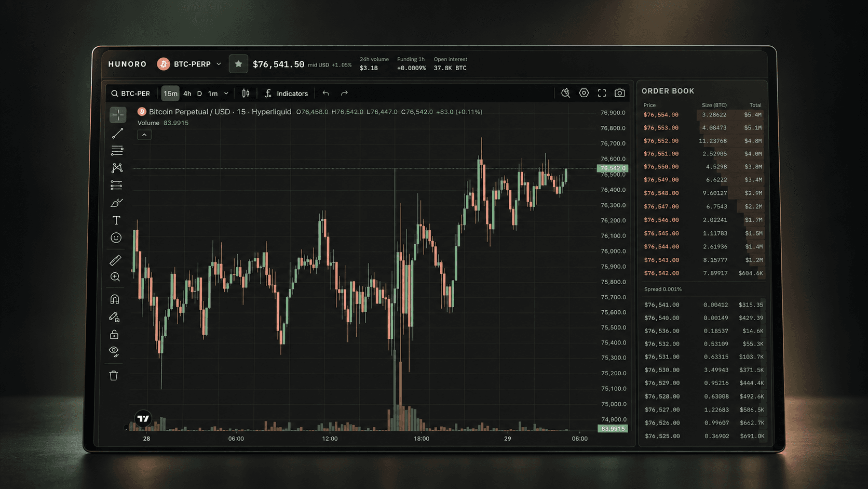This screenshot has height=489, width=868.
Task: Toggle lock all drawings
Action: pyautogui.click(x=114, y=334)
